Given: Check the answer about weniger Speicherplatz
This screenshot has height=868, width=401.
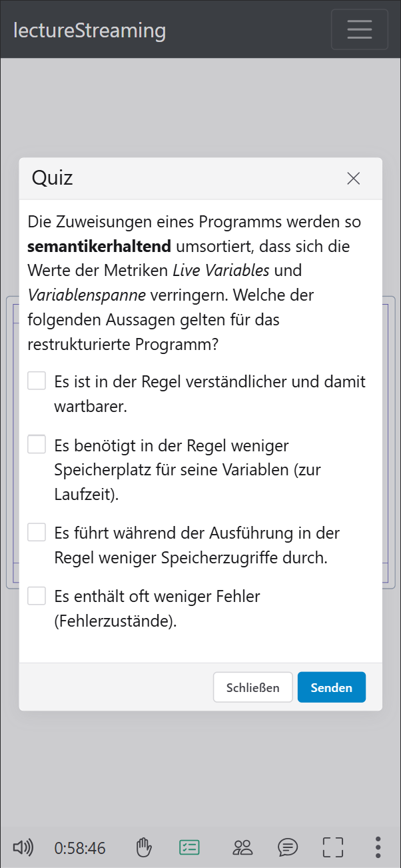Looking at the screenshot, I should point(37,444).
